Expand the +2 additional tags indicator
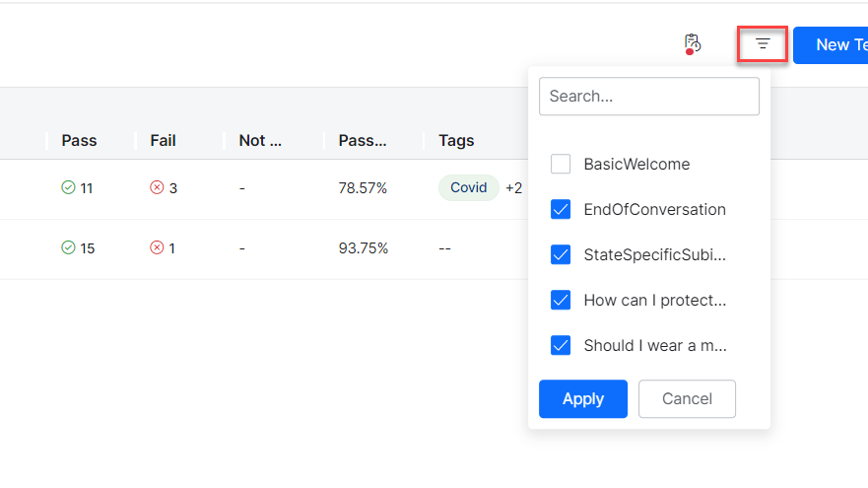The height and width of the screenshot is (488, 868). coord(513,187)
